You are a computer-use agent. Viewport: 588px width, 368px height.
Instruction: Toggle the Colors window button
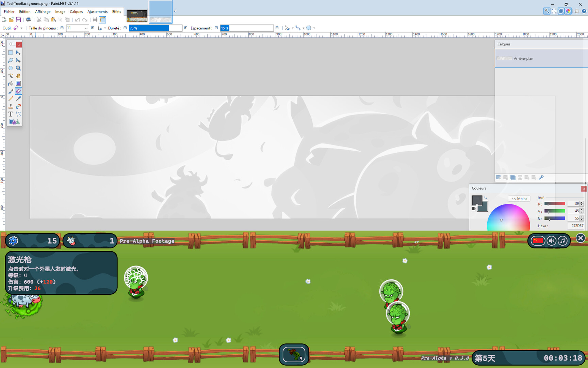click(568, 11)
